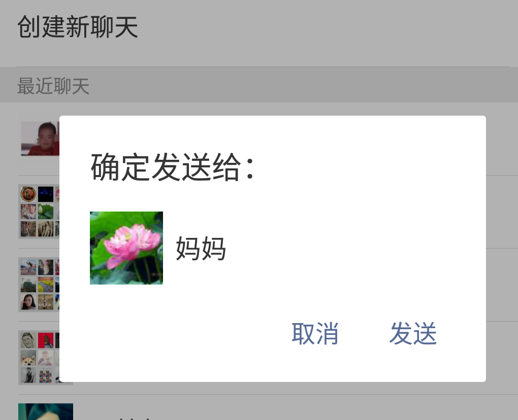The image size is (518, 420).
Task: Tap the shiba dog tile in group avatar
Action: click(x=28, y=357)
